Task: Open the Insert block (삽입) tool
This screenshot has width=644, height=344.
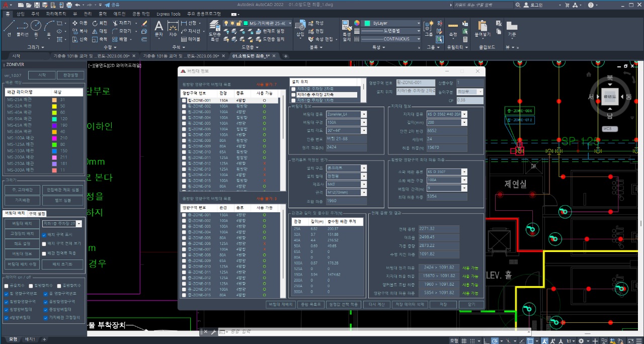Action: (300, 29)
